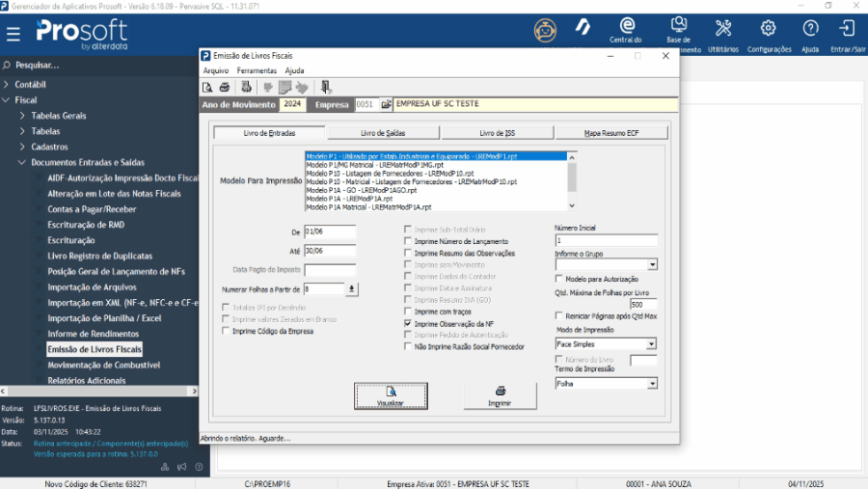This screenshot has width=868, height=489.
Task: Click the exit door toolbar icon
Action: tap(326, 87)
